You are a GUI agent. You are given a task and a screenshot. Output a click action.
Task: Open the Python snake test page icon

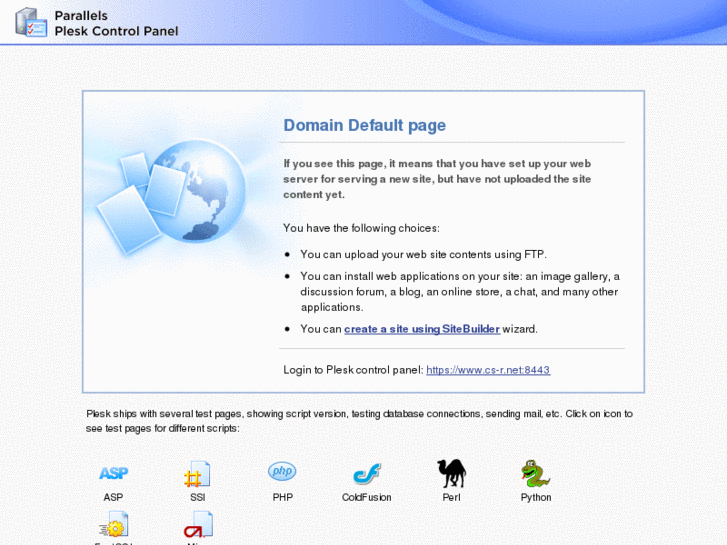(536, 474)
